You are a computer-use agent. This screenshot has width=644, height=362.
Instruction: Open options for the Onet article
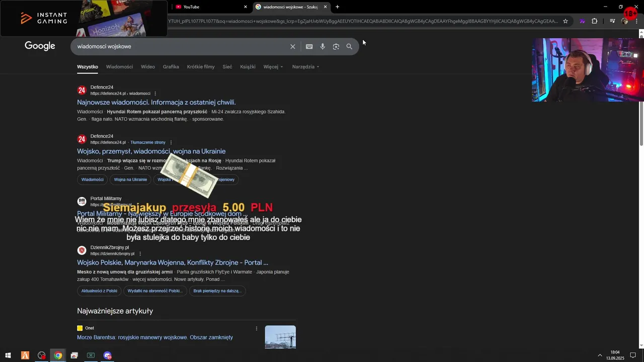(256, 328)
